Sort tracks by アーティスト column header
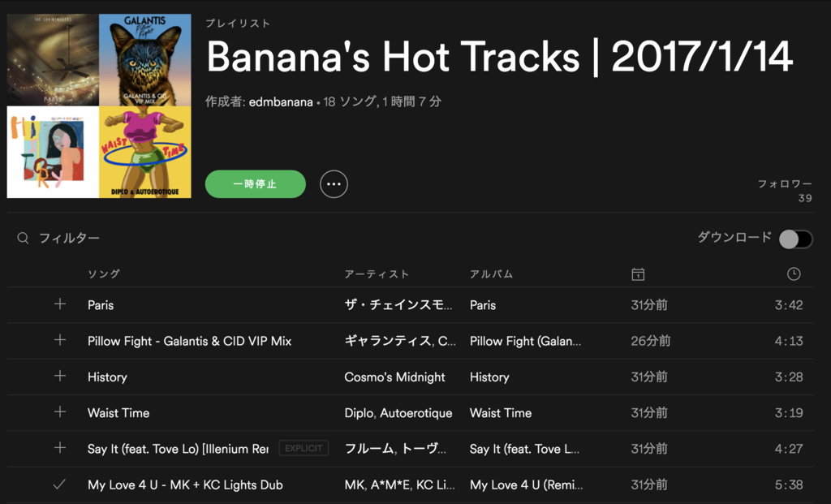The image size is (831, 504). tap(377, 274)
